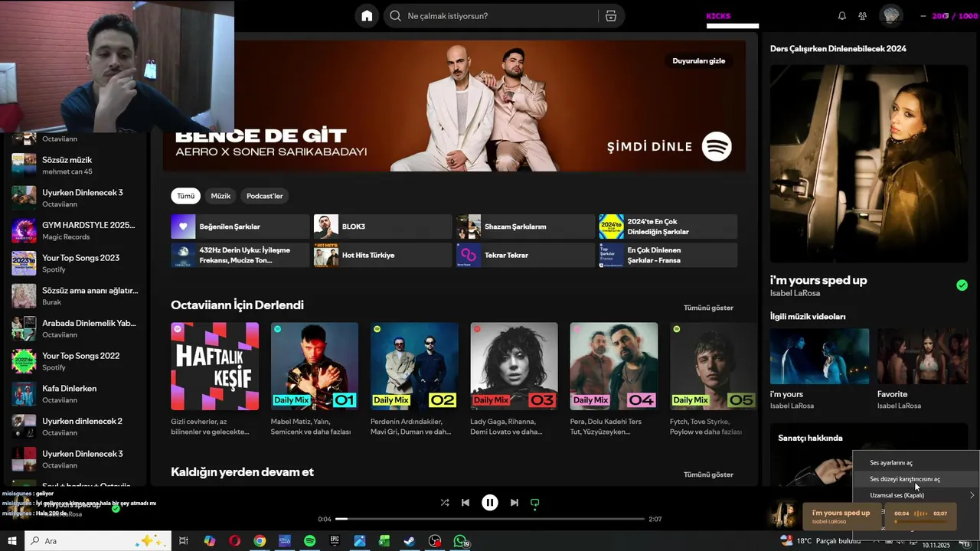Open the Daily Mix 05 cover
The width and height of the screenshot is (980, 551).
[x=714, y=367]
